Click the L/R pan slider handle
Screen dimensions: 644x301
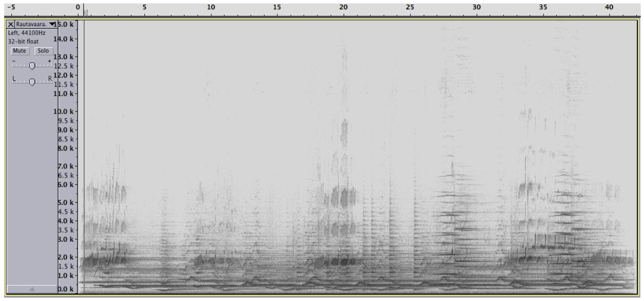click(x=32, y=82)
